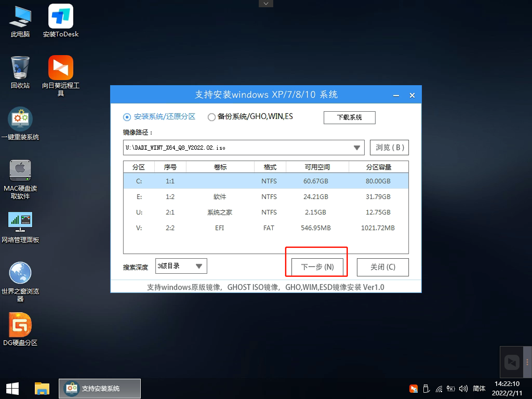Viewport: 532px width, 399px height.
Task: Click the 分区容量 column header
Action: click(379, 167)
